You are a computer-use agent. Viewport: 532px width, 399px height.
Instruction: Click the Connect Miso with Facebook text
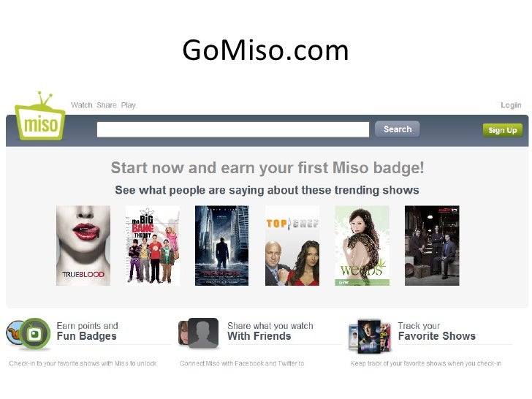(x=242, y=363)
